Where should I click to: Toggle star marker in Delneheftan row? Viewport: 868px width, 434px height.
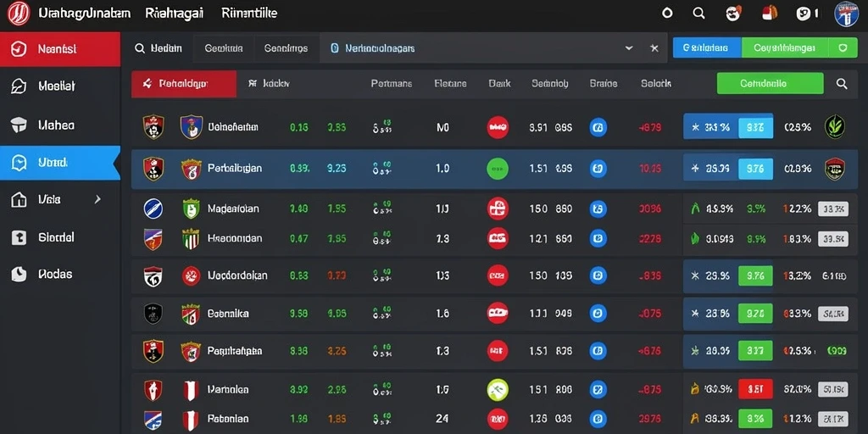point(695,127)
